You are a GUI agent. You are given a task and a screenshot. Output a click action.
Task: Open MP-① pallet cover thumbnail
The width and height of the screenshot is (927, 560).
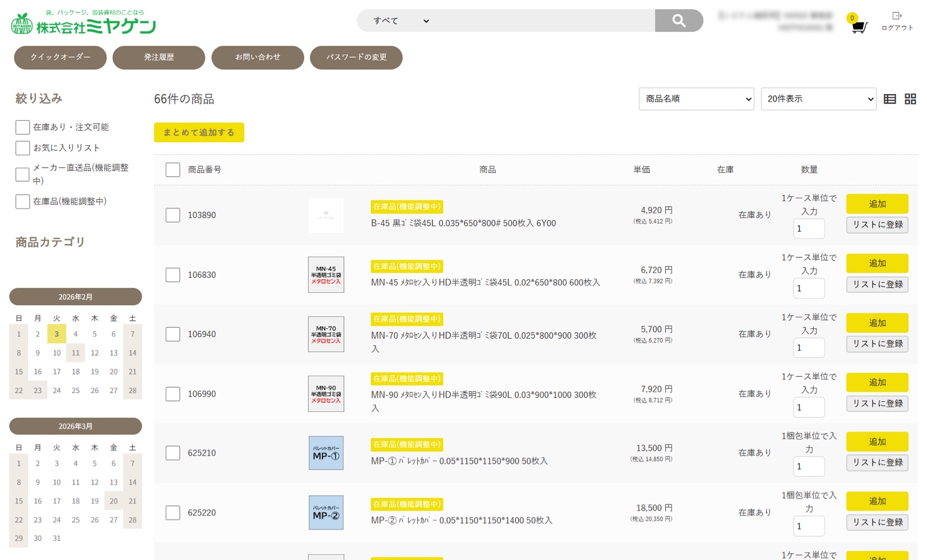[x=325, y=453]
